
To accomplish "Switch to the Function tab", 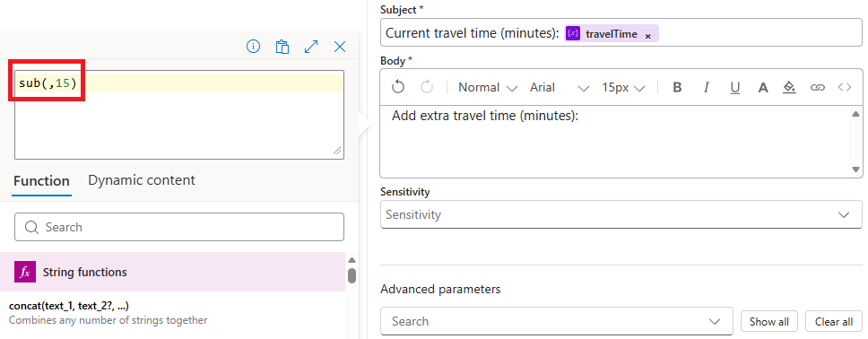I will tap(41, 180).
